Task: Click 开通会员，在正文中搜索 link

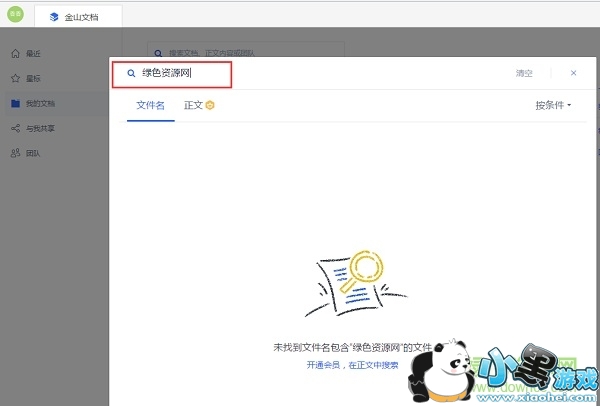Action: click(x=352, y=365)
